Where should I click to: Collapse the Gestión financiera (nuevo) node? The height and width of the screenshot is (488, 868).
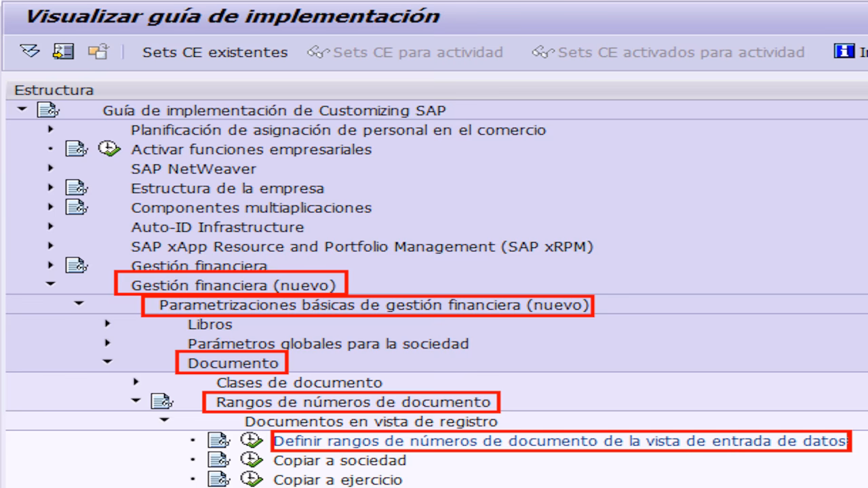pos(52,285)
